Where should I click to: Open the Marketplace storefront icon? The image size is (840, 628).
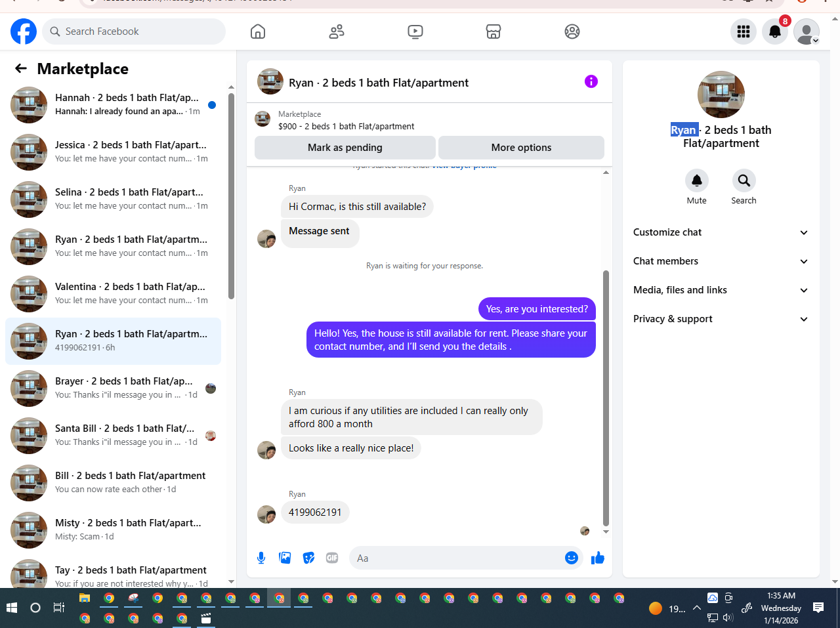point(493,31)
